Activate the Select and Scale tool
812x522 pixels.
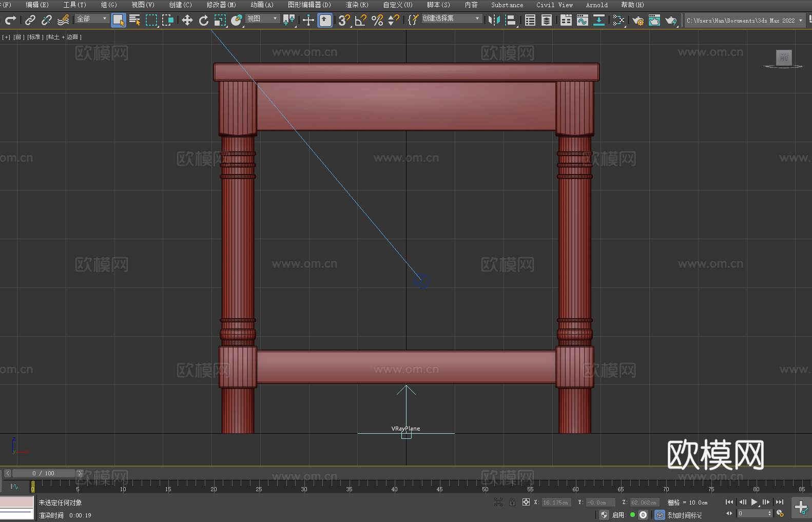pos(220,20)
